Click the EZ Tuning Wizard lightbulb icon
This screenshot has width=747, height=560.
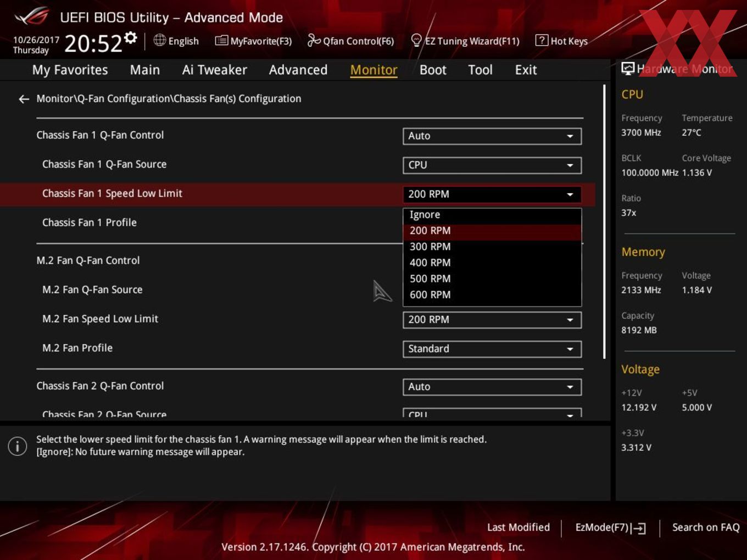click(416, 40)
